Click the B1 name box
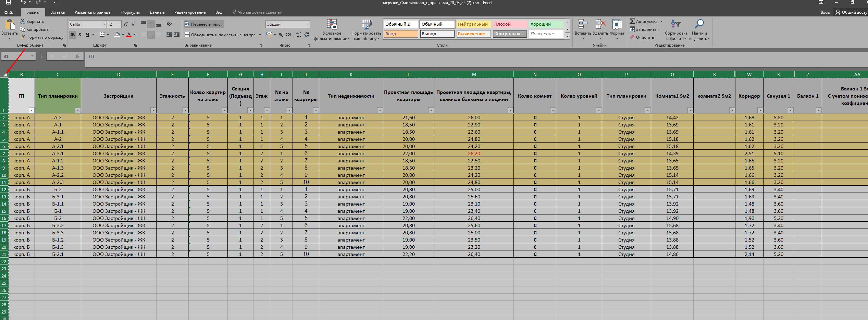The image size is (868, 320). coord(18,56)
